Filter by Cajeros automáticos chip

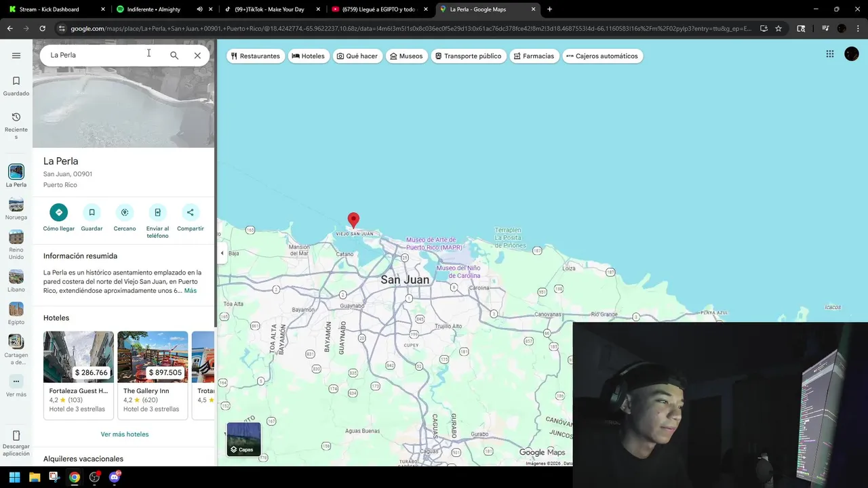pos(602,56)
